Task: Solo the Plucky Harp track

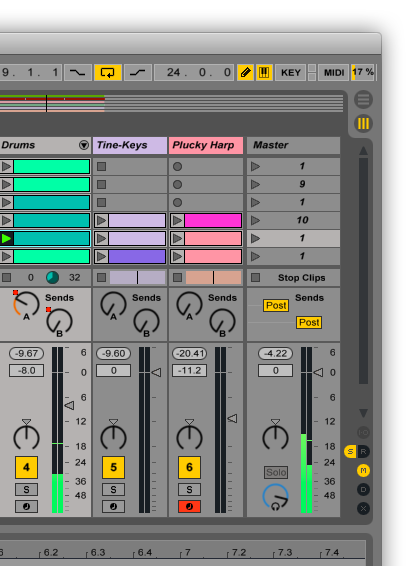Action: point(189,489)
